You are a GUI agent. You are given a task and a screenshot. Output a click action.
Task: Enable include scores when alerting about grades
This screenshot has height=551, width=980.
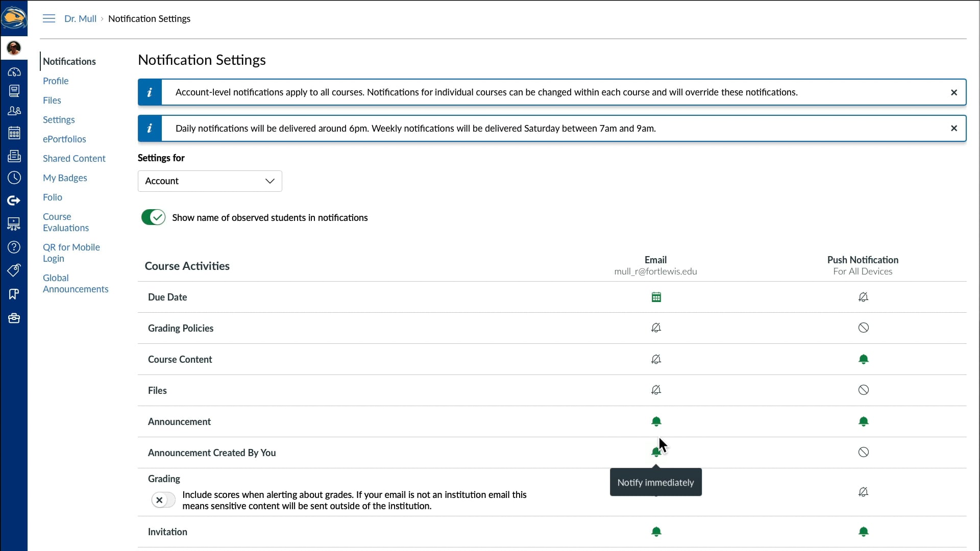162,500
